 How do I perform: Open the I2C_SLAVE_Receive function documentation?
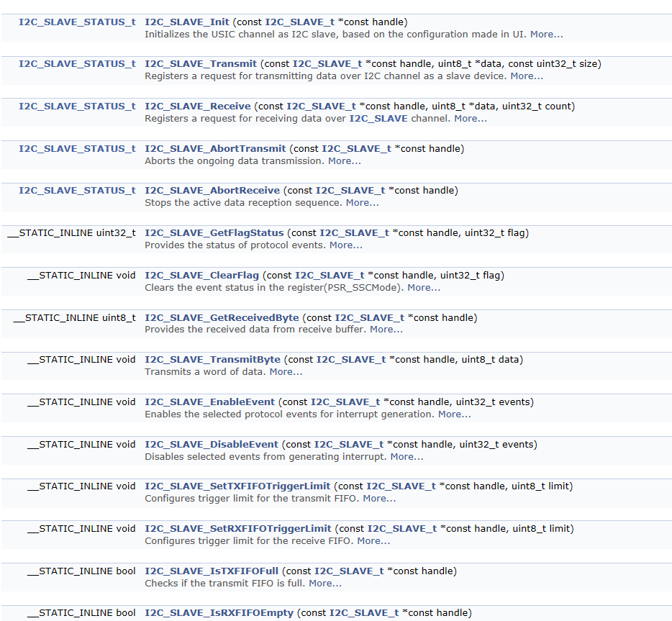click(x=198, y=106)
